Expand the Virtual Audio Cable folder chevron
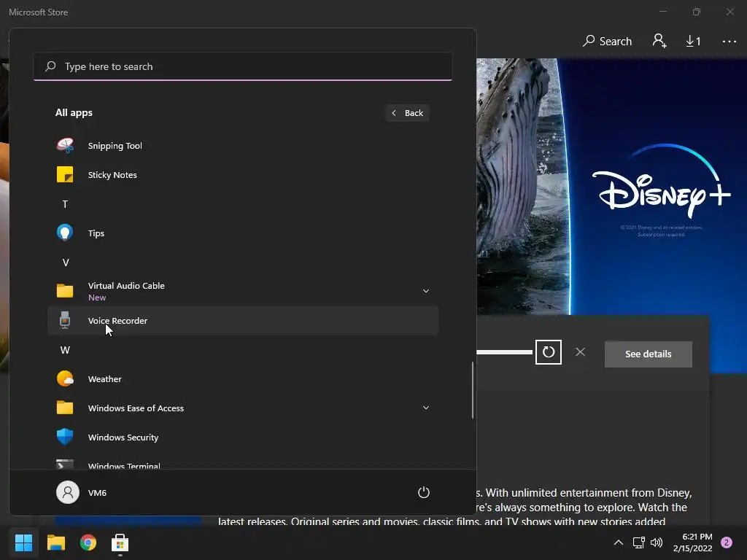This screenshot has height=560, width=747. [x=426, y=291]
